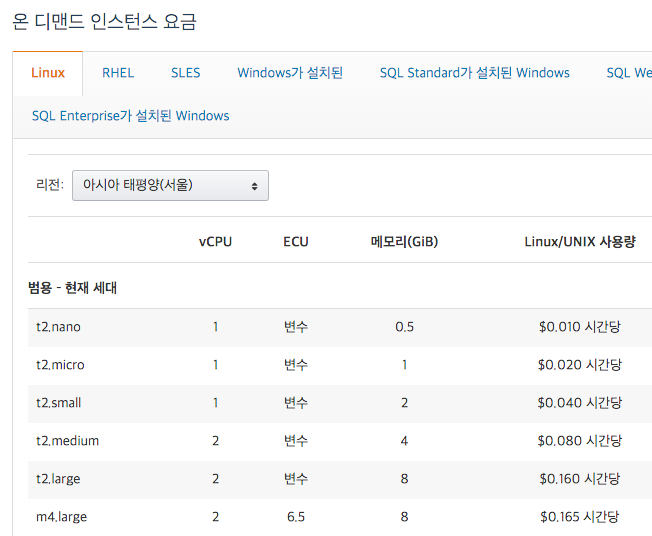
Task: Click the $0.160 시간당 price for t2.large
Action: coord(580,479)
